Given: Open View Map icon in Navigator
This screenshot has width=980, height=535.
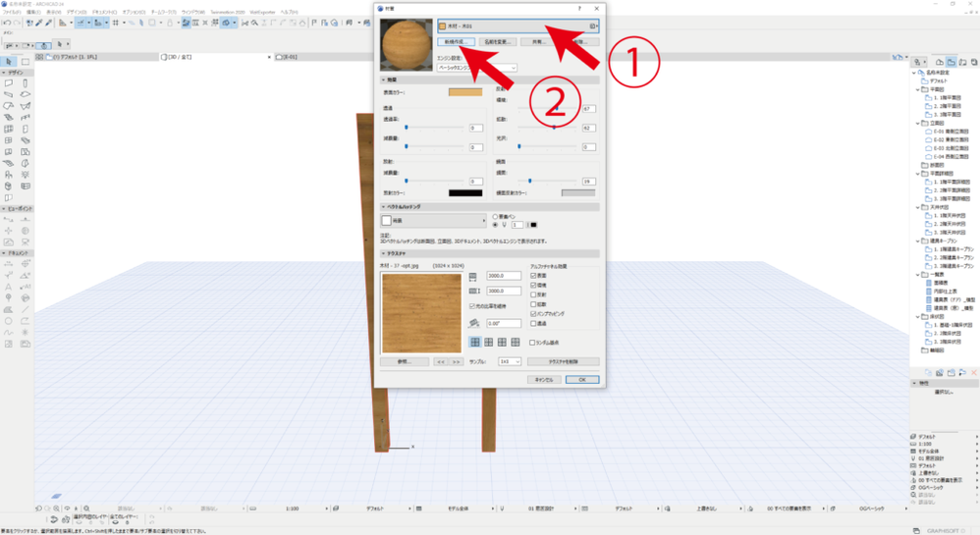Looking at the screenshot, I should [952, 62].
